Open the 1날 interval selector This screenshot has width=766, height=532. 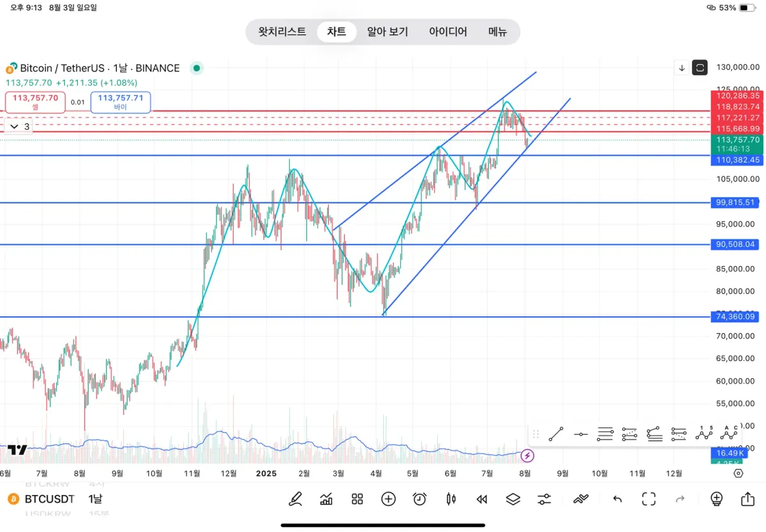click(95, 499)
